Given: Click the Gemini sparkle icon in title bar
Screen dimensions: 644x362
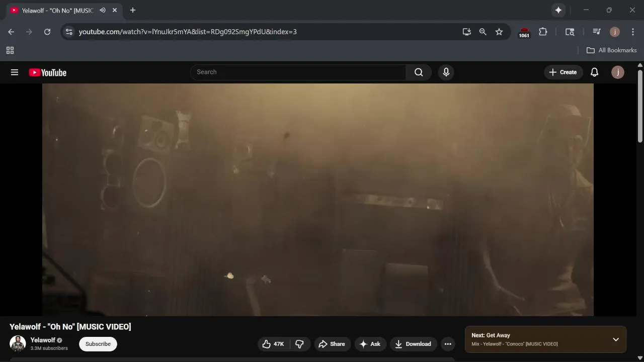Looking at the screenshot, I should click(558, 10).
